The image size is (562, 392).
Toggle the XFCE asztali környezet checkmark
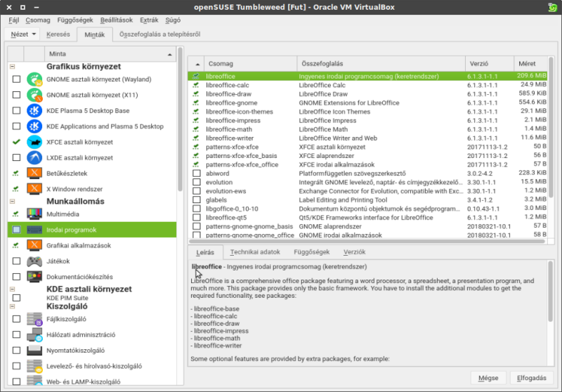(16, 142)
